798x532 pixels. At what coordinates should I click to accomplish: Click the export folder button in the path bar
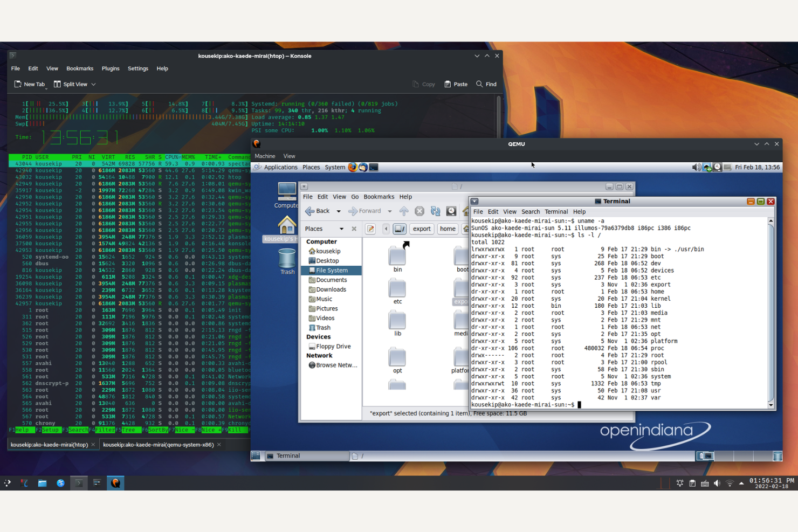point(422,229)
